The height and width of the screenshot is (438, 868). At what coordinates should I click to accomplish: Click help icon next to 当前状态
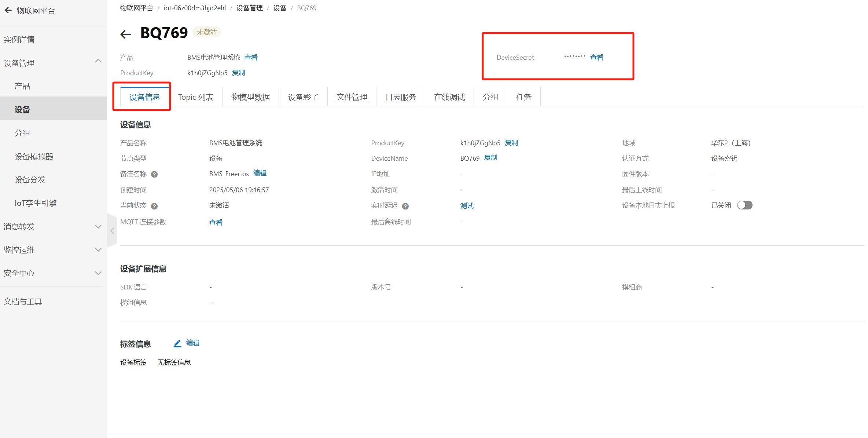(x=154, y=206)
